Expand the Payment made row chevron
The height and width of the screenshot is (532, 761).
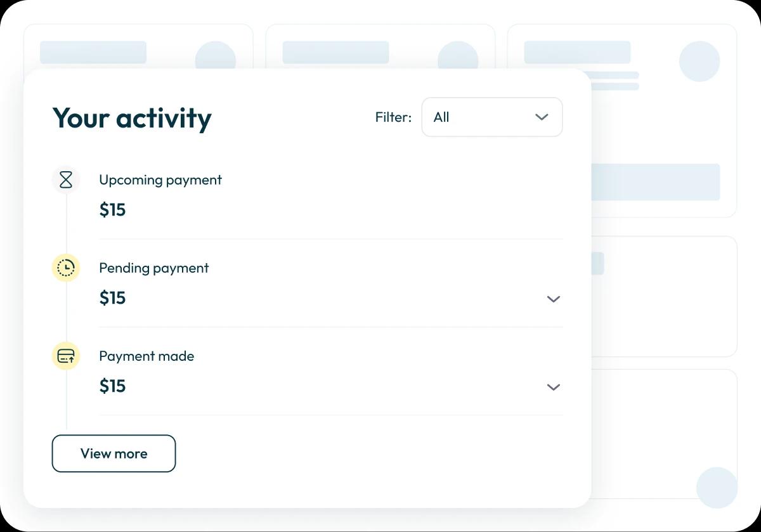(554, 387)
